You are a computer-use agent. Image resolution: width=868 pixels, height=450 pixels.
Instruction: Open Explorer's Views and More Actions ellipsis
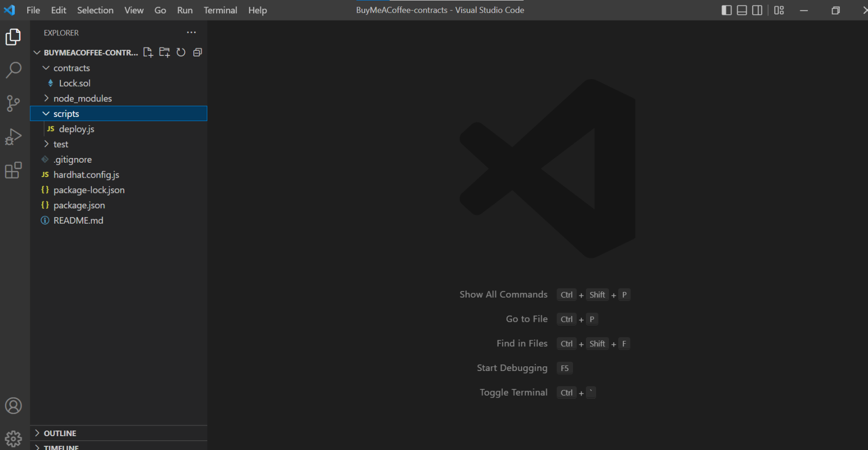coord(191,32)
